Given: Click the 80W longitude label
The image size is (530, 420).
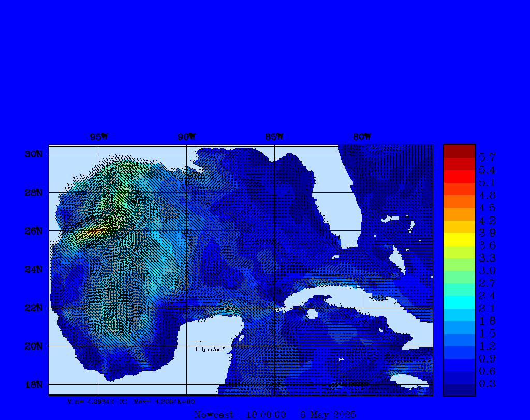Looking at the screenshot, I should coord(362,137).
